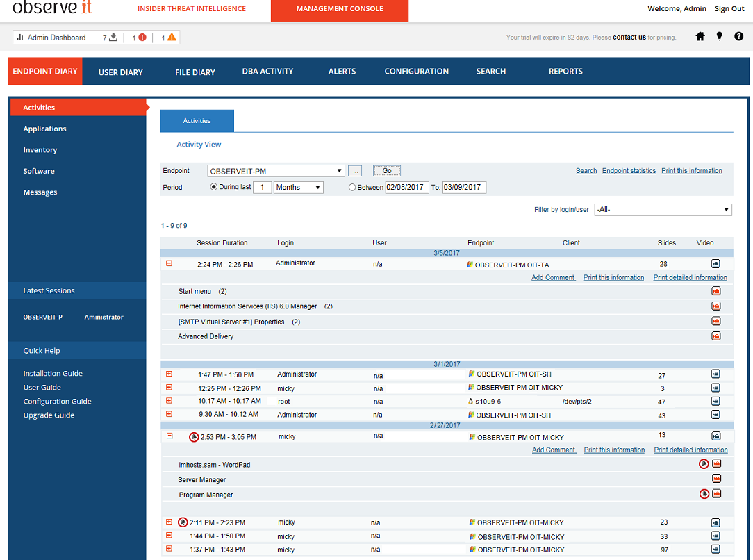This screenshot has width=753, height=560.
Task: Select the 'During last' period radio button
Action: 214,187
